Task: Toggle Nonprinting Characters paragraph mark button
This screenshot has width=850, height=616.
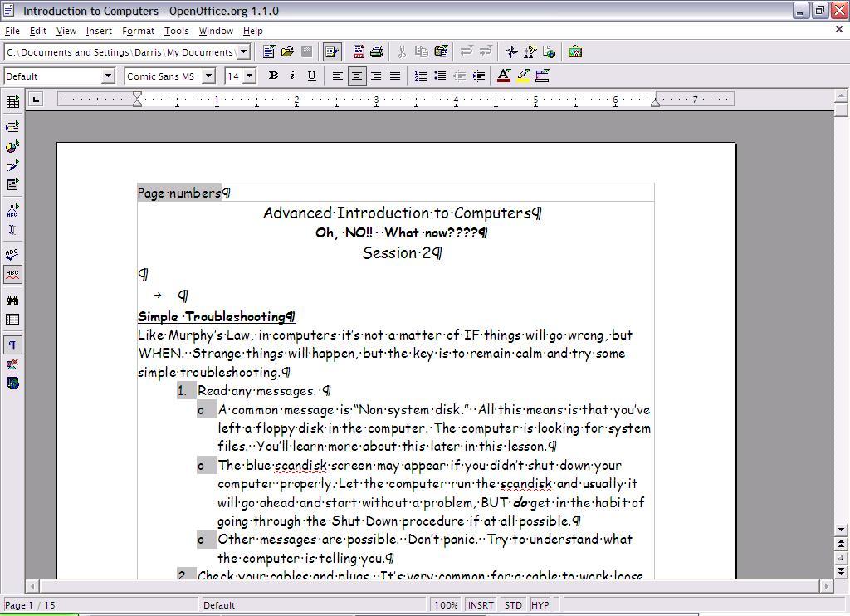Action: (x=12, y=345)
